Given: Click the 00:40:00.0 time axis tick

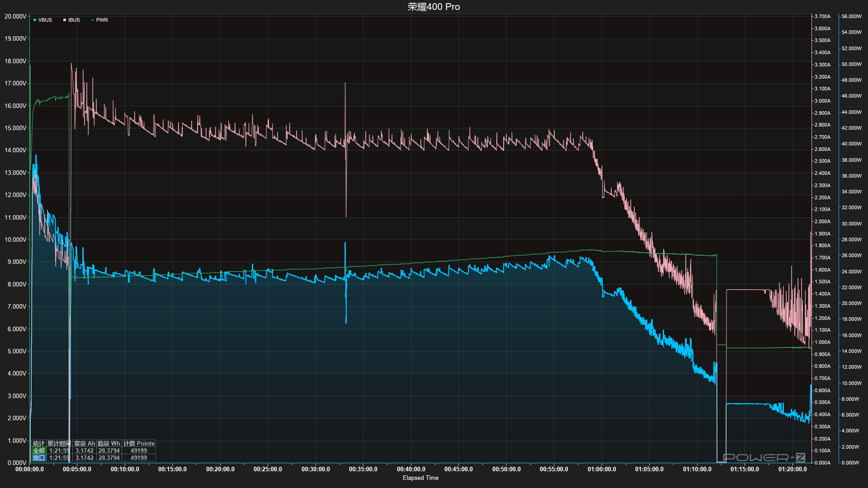Looking at the screenshot, I should coord(411,469).
